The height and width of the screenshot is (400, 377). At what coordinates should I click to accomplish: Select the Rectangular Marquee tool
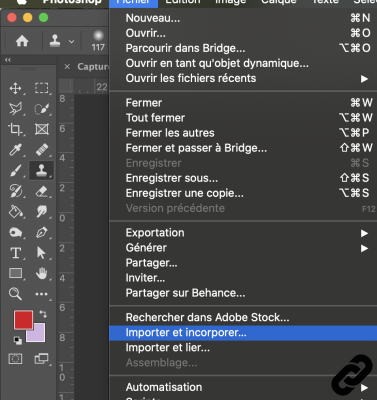tap(42, 88)
